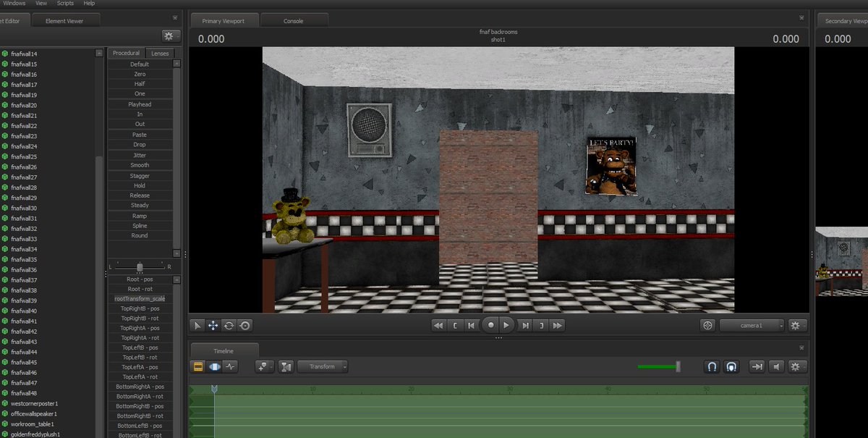This screenshot has width=868, height=438.
Task: Activate the screen manipulator circle tool
Action: click(245, 326)
